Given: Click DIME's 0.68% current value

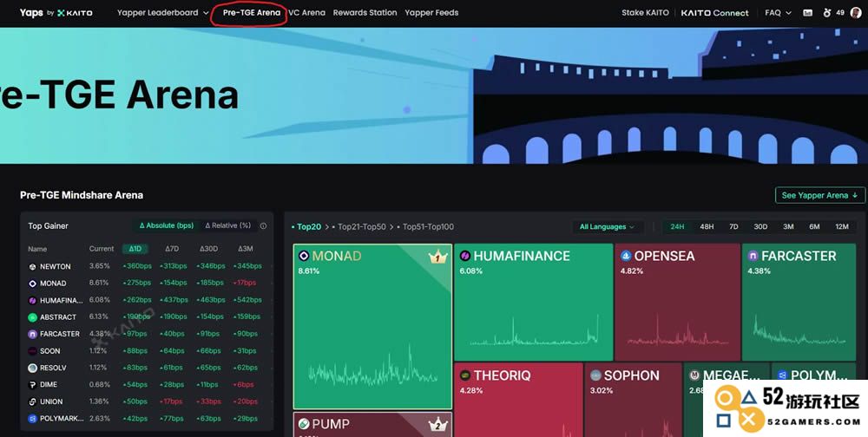Looking at the screenshot, I should point(98,384).
